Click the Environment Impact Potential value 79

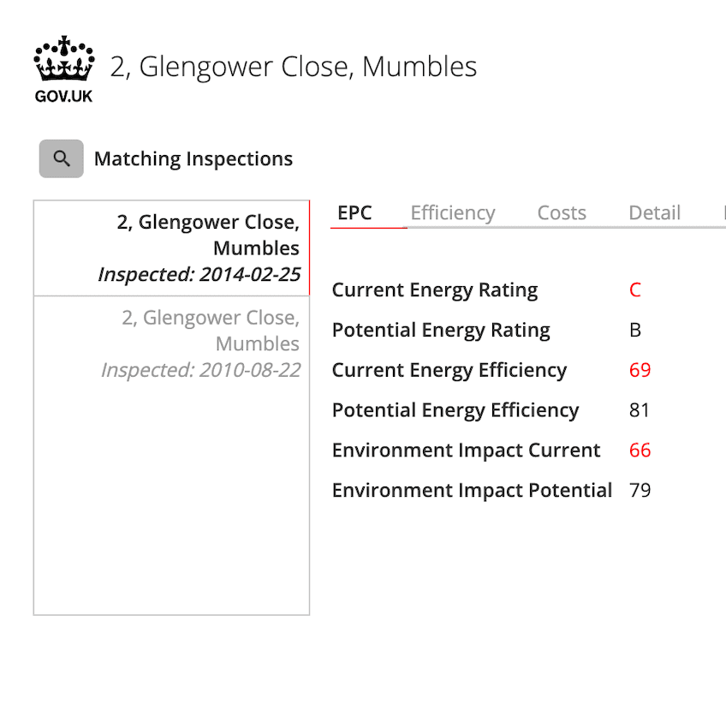pos(640,490)
